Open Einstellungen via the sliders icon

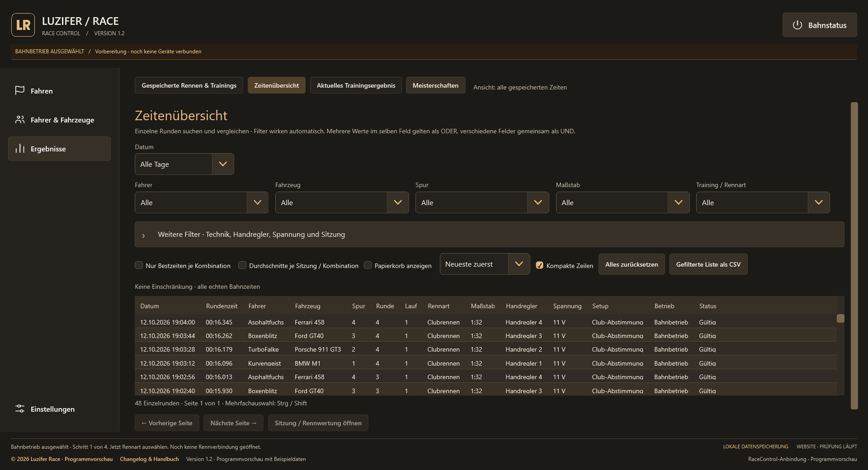(20, 409)
